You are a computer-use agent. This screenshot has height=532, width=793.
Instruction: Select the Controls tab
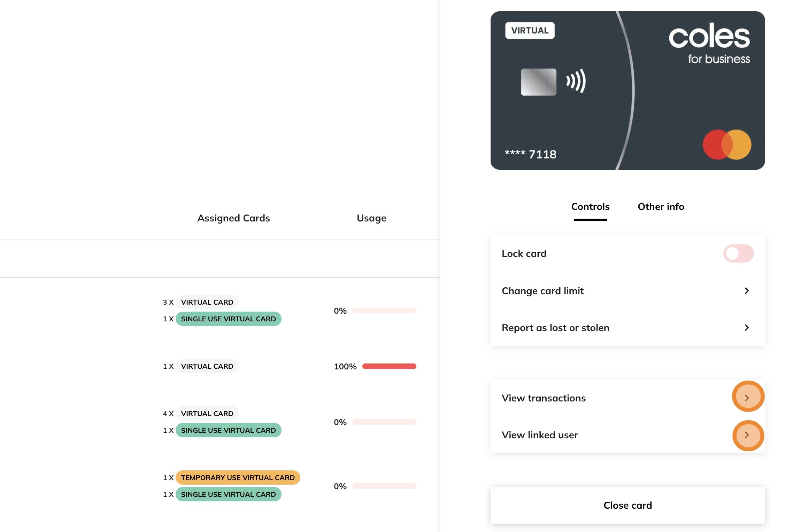590,206
